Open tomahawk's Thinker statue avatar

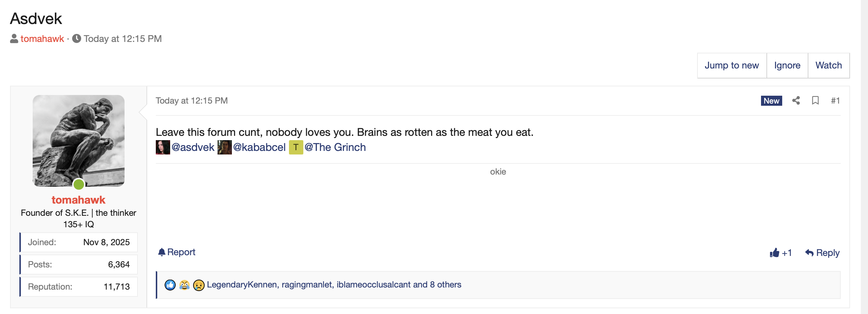pos(79,141)
